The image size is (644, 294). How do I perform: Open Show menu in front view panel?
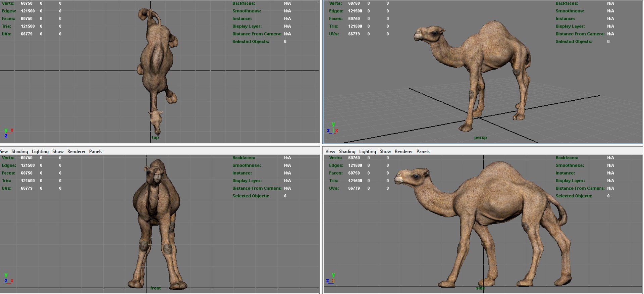[58, 152]
